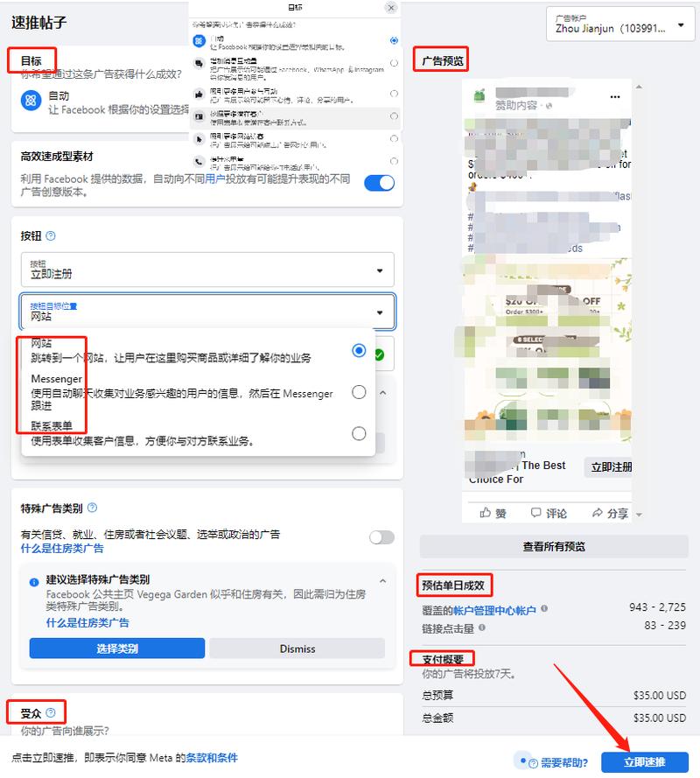Click 立即注册 button in ad preview

point(609,467)
